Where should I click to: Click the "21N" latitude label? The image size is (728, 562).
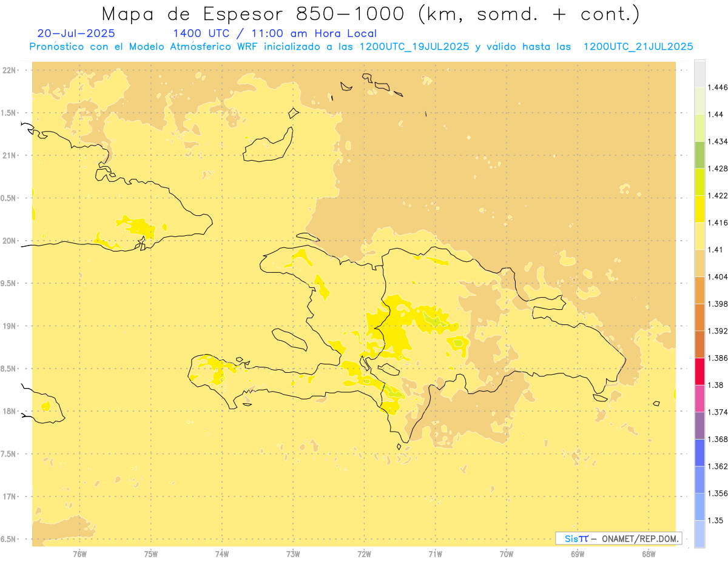point(9,155)
